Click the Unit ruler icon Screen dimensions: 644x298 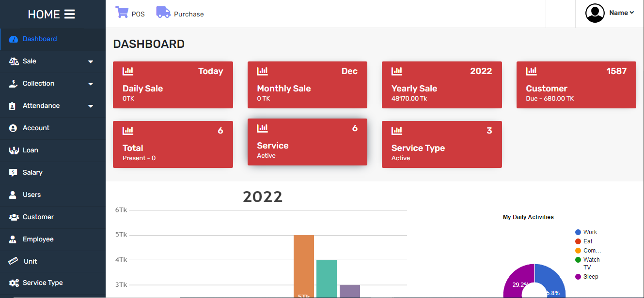pos(14,261)
